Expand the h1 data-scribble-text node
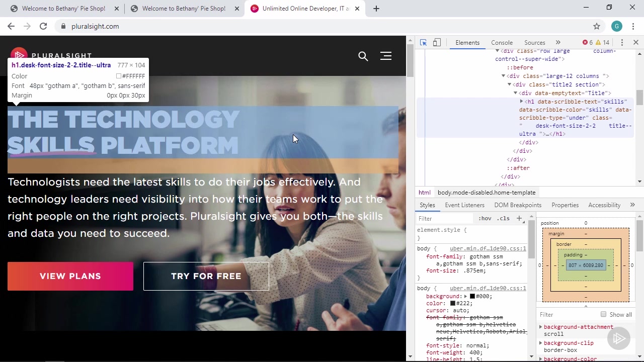The height and width of the screenshot is (362, 644). point(521,102)
